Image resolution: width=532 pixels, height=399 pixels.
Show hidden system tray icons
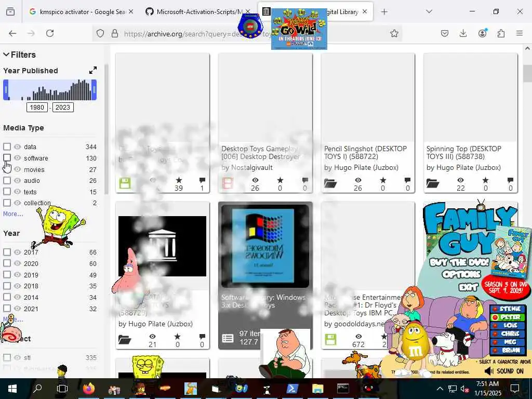point(440,389)
